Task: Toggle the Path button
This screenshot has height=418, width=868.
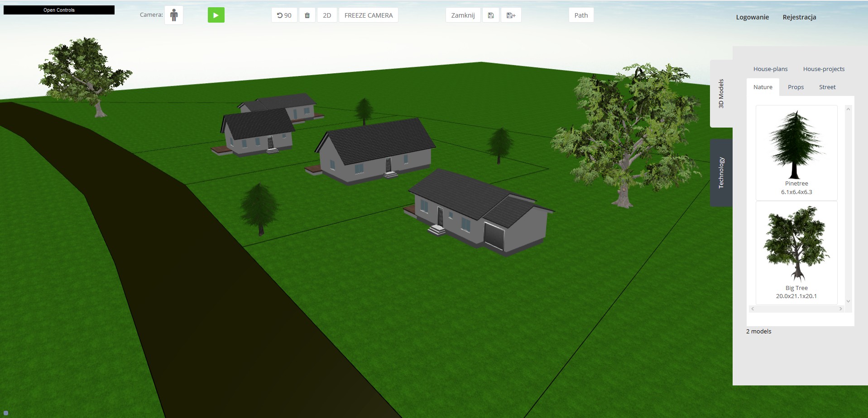Action: point(581,15)
